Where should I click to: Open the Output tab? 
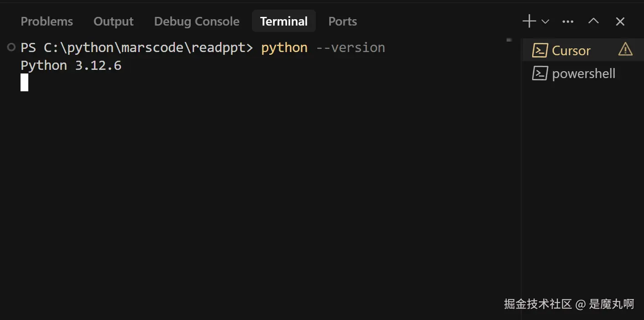tap(113, 21)
